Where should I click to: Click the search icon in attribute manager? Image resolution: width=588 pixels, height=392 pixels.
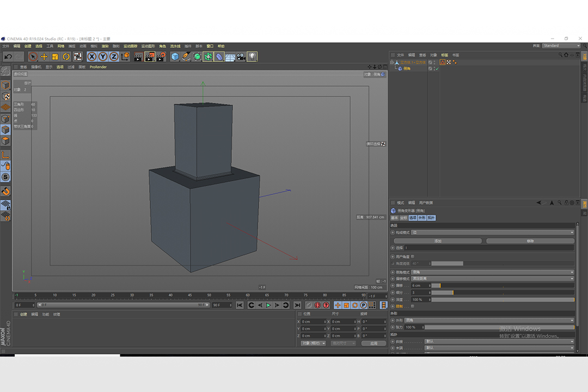pyautogui.click(x=560, y=203)
